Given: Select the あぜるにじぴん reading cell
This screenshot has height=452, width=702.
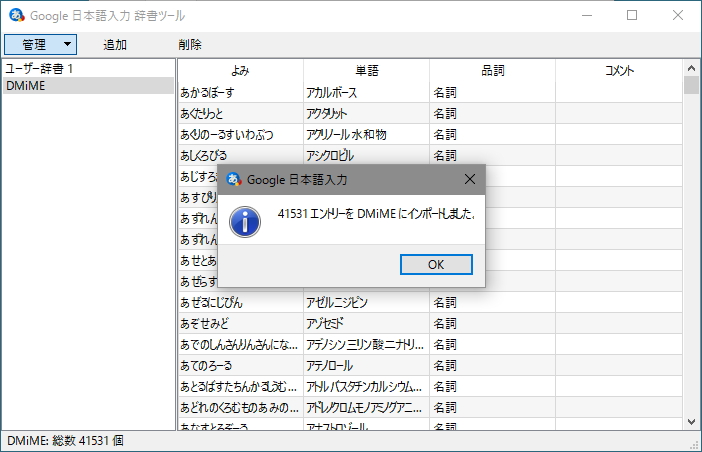Looking at the screenshot, I should tap(240, 303).
